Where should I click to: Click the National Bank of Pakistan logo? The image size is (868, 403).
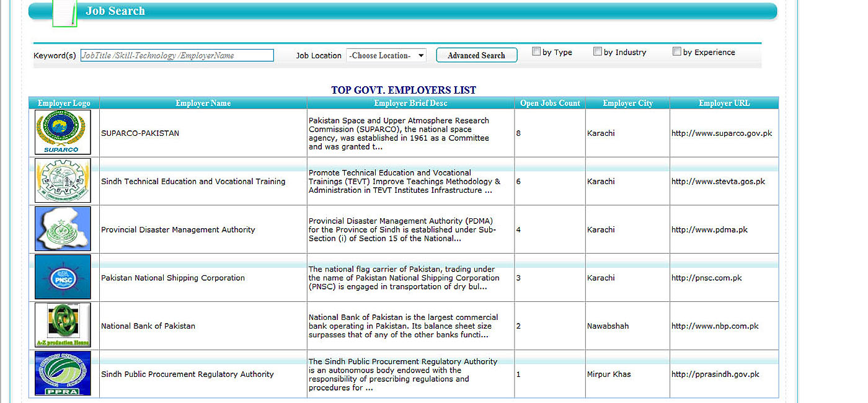coord(63,325)
